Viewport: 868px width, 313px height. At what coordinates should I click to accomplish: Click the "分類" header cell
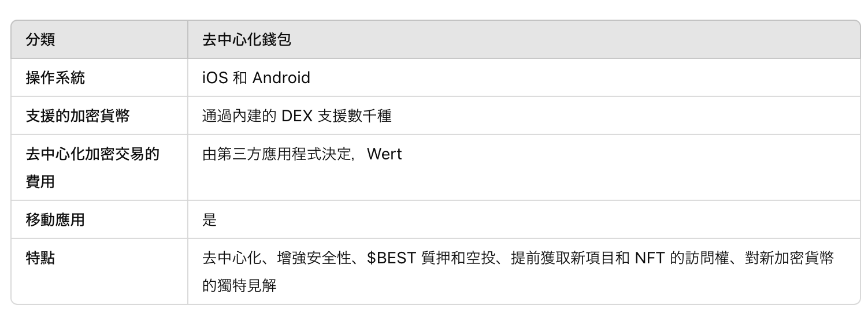40,40
